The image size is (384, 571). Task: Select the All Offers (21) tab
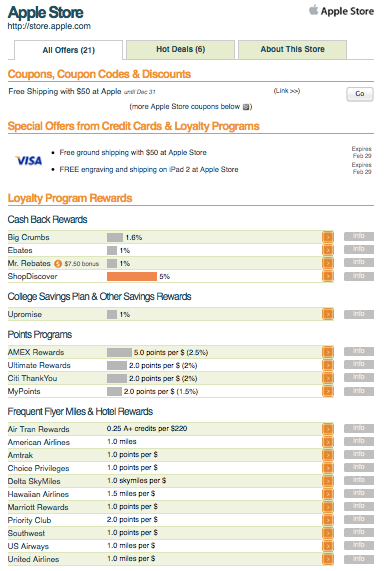coord(68,50)
